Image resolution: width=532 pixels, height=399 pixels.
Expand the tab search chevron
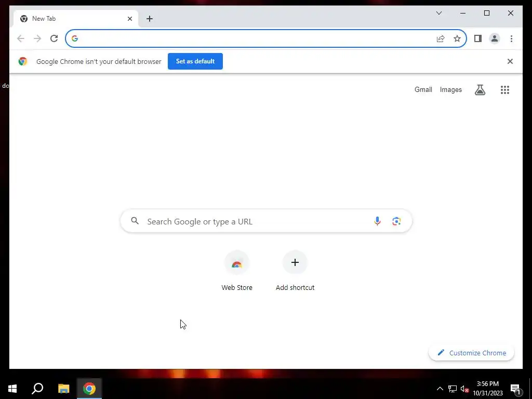point(438,13)
